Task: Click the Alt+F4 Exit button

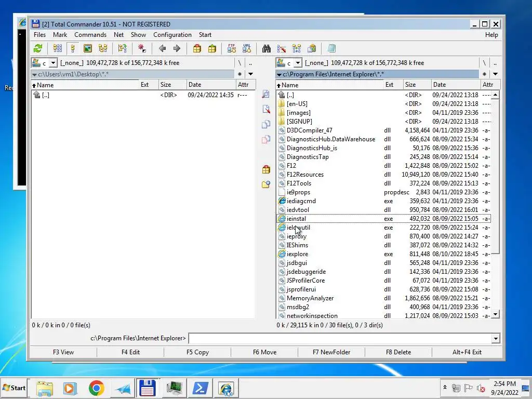Action: (467, 352)
